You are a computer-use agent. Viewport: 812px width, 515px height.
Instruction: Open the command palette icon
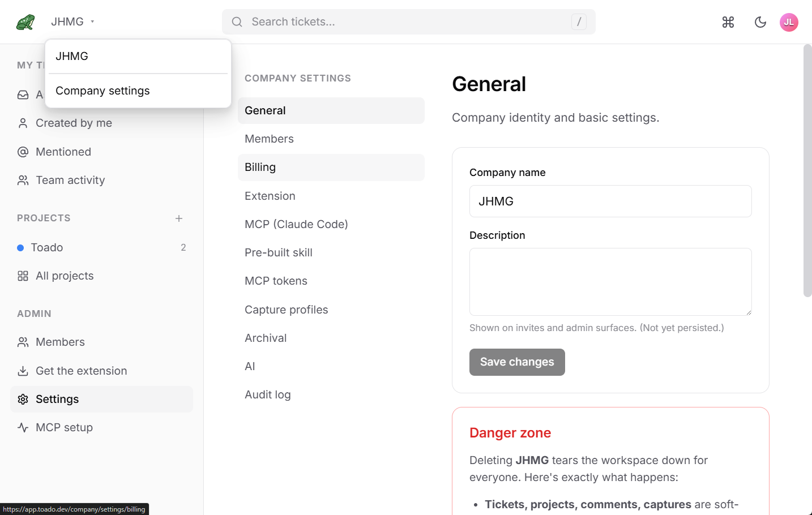click(728, 22)
